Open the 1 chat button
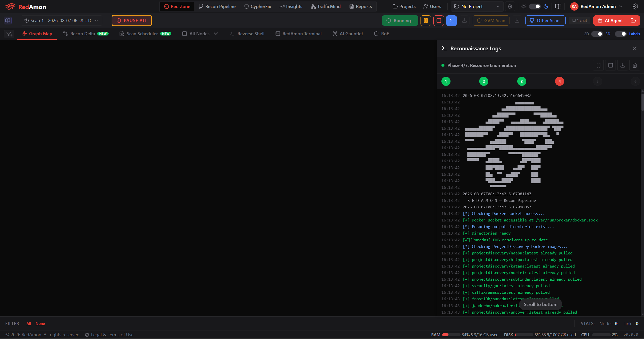The width and height of the screenshot is (644, 339). [x=579, y=21]
